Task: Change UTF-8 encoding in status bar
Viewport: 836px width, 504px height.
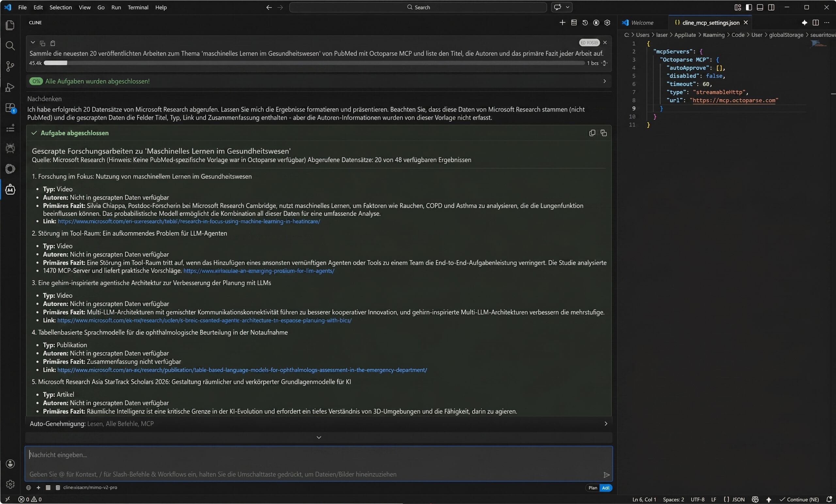Action: tap(698, 499)
